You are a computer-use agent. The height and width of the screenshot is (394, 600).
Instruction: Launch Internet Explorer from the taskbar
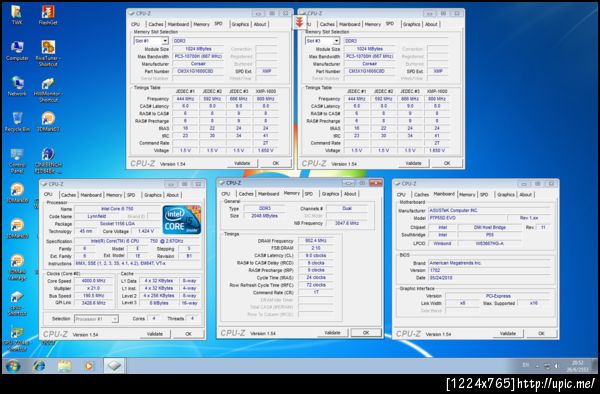(39, 366)
